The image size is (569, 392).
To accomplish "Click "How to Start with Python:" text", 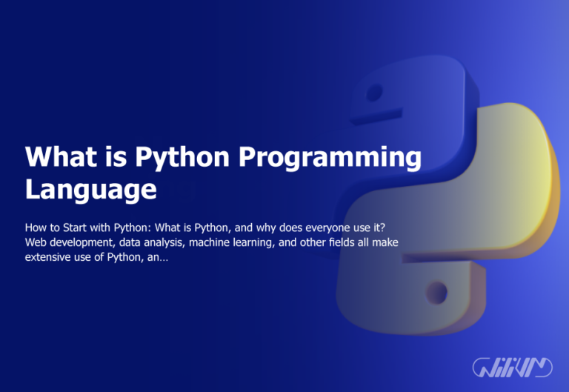I will [88, 227].
